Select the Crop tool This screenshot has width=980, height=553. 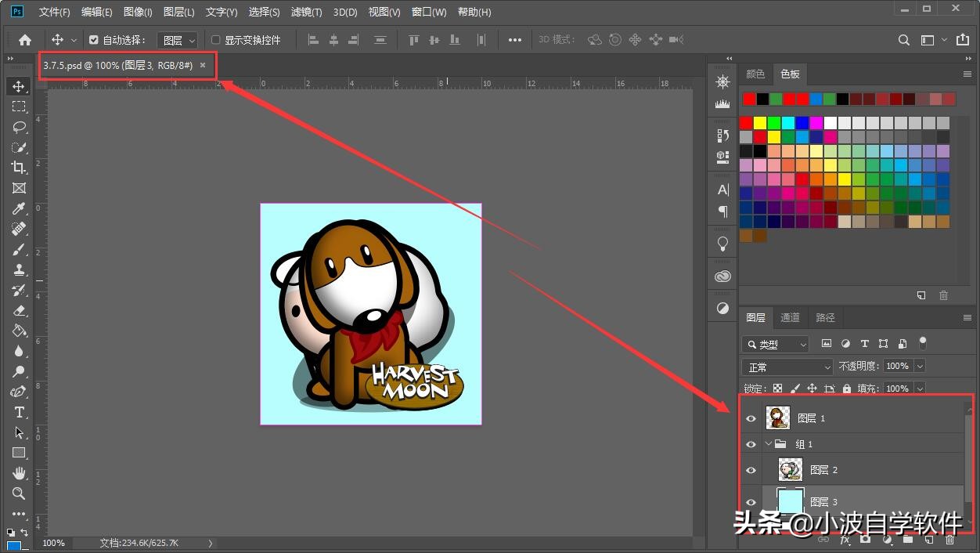[19, 168]
